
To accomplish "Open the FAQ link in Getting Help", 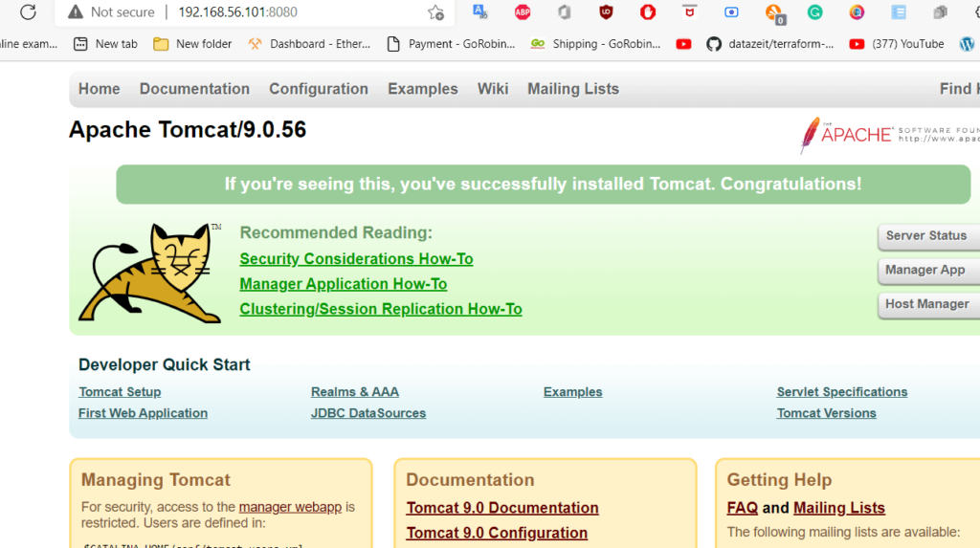I will click(x=742, y=508).
